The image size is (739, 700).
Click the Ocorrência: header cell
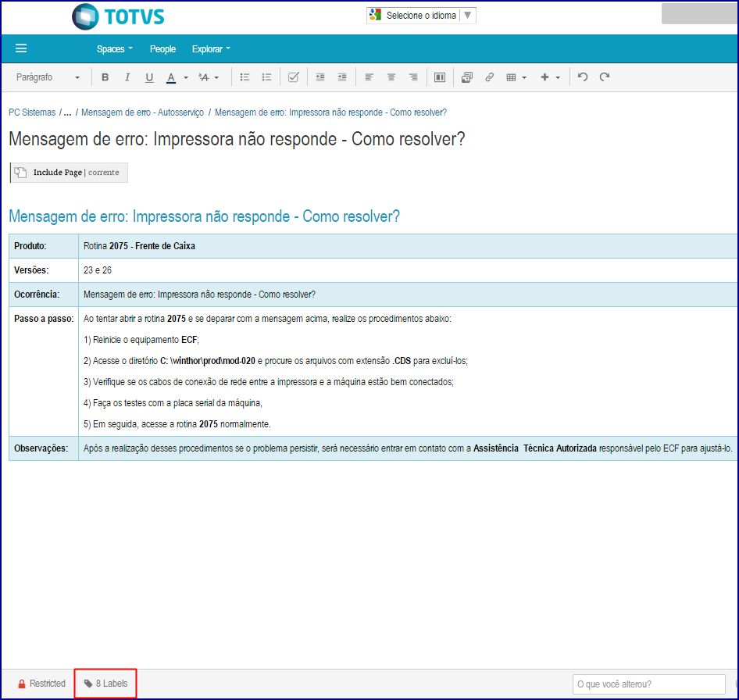pos(44,295)
